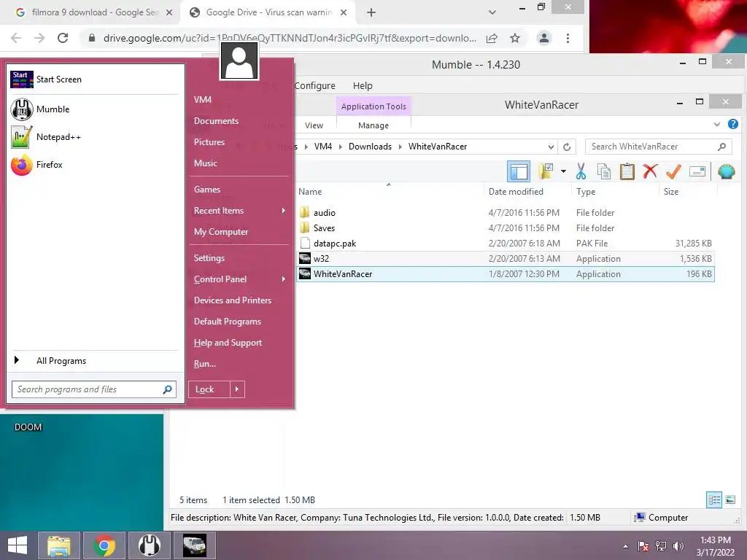Image resolution: width=747 pixels, height=560 pixels.
Task: Open the Configure menu in Mumble
Action: (315, 86)
